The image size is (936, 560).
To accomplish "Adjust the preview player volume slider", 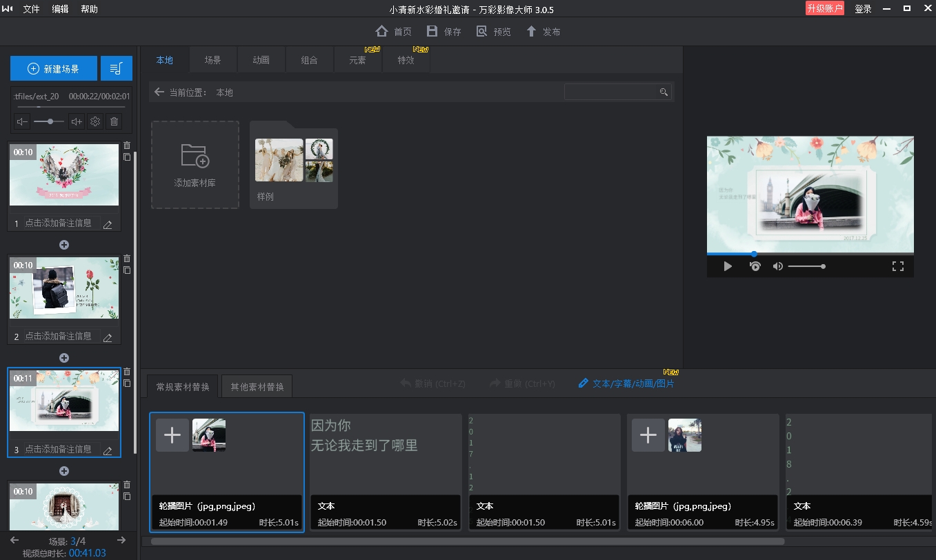I will [x=807, y=266].
